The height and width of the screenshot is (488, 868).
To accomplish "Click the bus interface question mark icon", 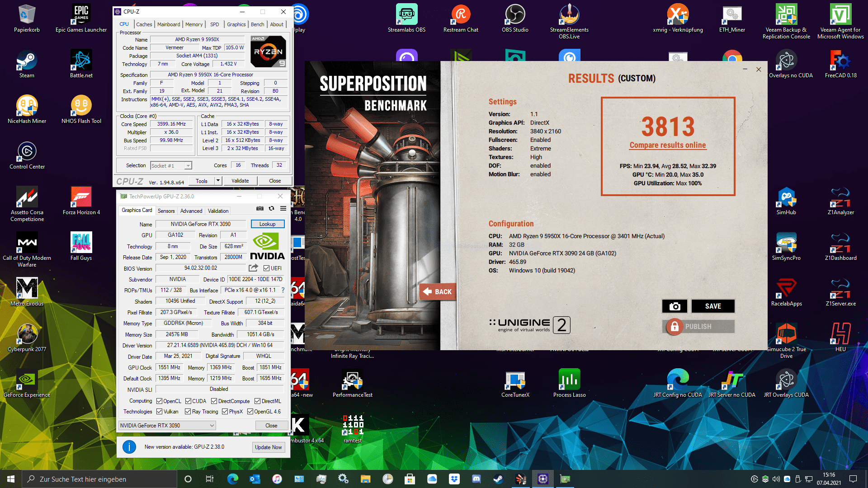I will 283,290.
